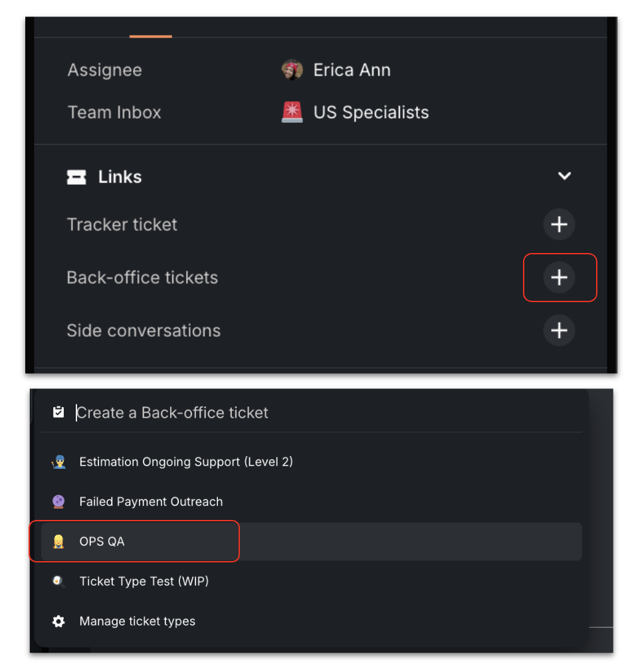Image resolution: width=626 pixels, height=672 pixels.
Task: Click the clipboard icon in Create a Back-office ticket
Action: coord(58,412)
